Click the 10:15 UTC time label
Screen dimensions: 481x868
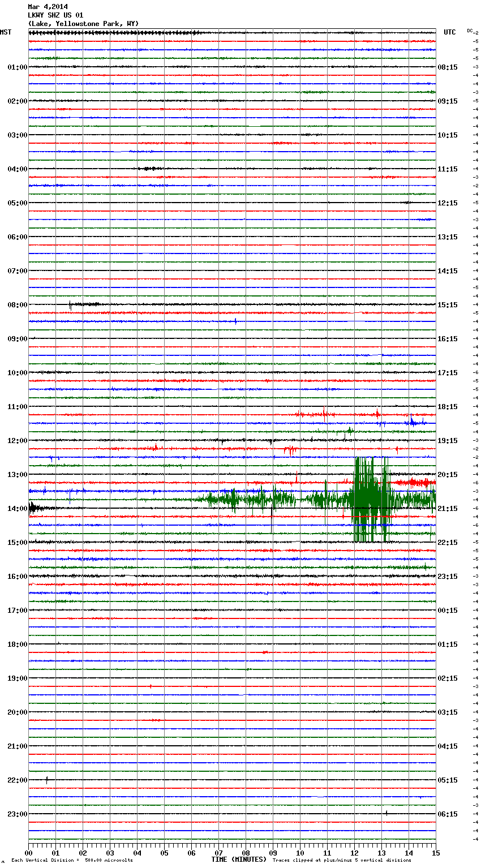click(448, 135)
